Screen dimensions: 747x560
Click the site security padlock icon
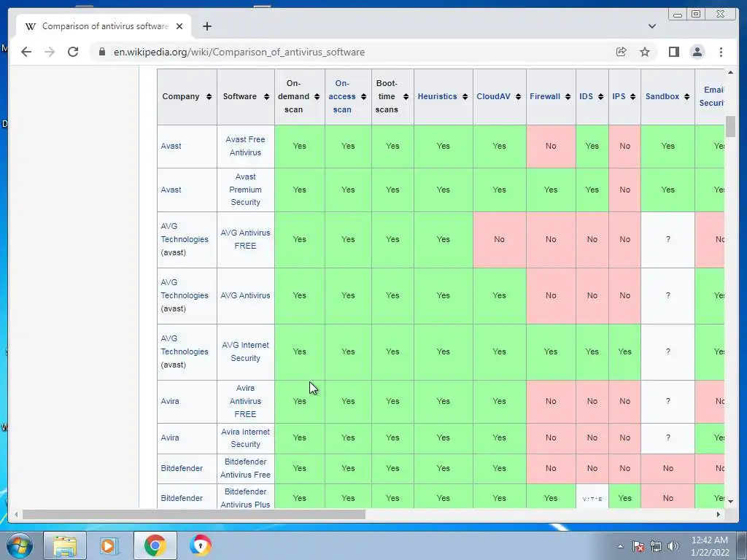pos(102,52)
